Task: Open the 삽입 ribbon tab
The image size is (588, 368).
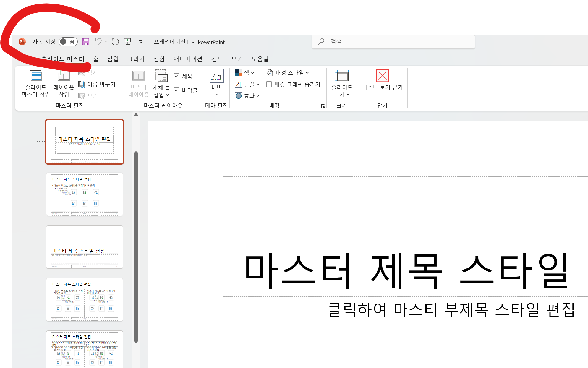Action: (113, 59)
